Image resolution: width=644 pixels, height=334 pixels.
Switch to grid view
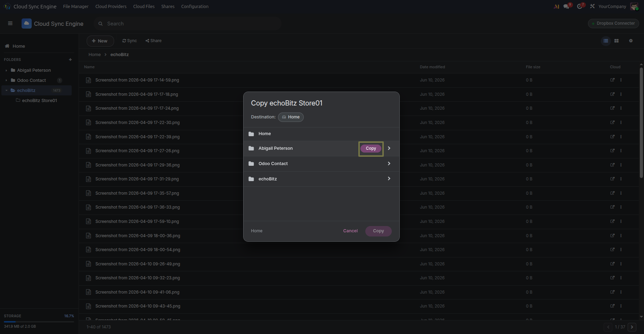tap(617, 41)
